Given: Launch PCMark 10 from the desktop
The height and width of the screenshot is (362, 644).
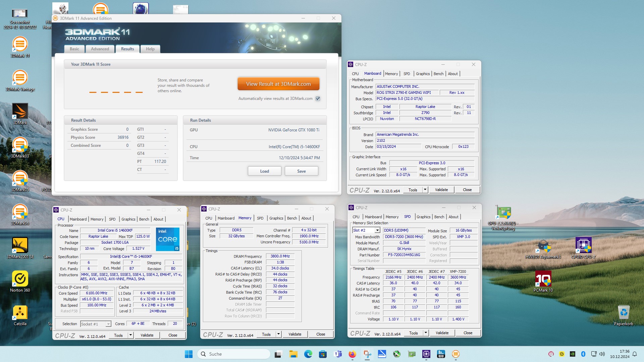Looking at the screenshot, I should (x=543, y=282).
